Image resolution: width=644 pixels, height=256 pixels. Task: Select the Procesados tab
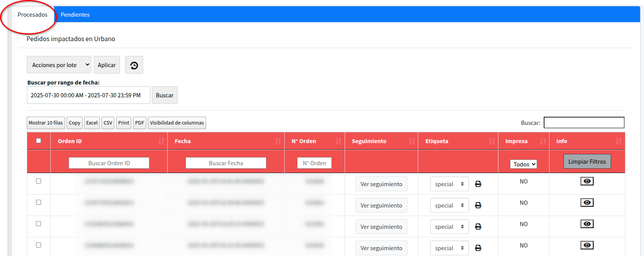[x=33, y=15]
